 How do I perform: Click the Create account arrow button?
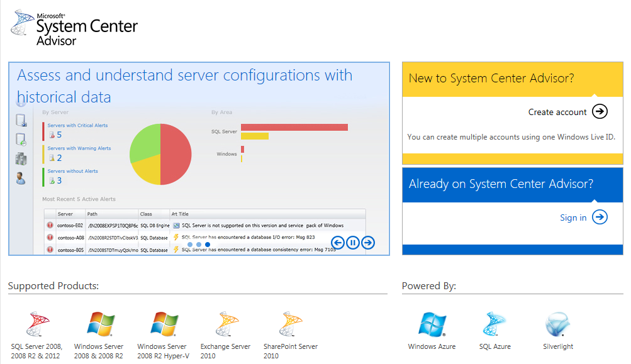coord(600,112)
